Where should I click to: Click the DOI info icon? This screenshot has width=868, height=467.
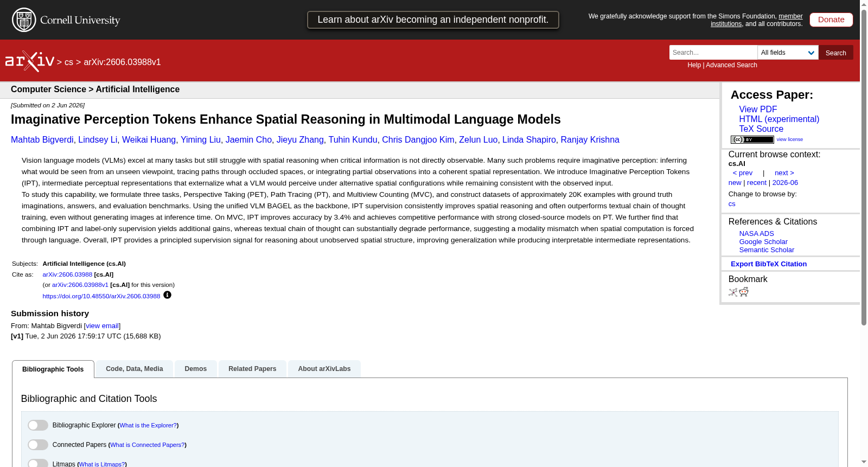pos(167,295)
